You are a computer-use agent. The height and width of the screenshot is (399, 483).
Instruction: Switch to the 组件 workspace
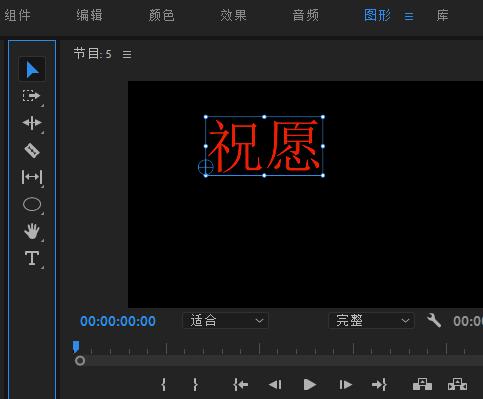pos(17,15)
